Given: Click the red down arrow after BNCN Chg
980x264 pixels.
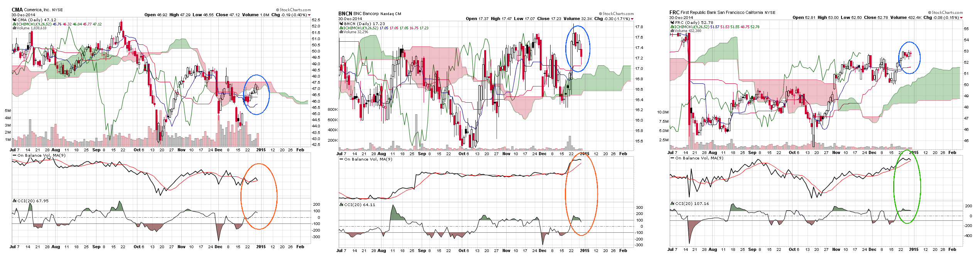Looking at the screenshot, I should coord(632,19).
